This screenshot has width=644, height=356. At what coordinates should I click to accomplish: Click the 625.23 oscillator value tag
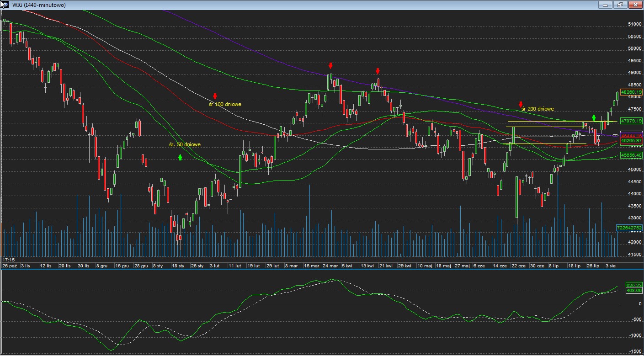634,285
